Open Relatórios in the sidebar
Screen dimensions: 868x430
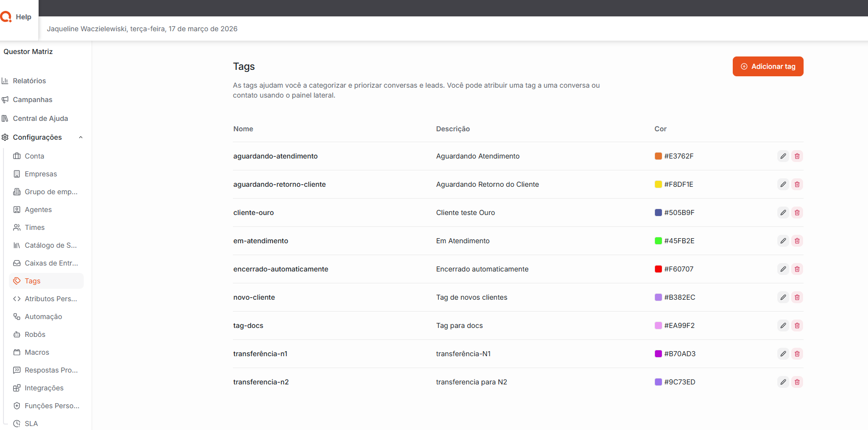coord(29,81)
